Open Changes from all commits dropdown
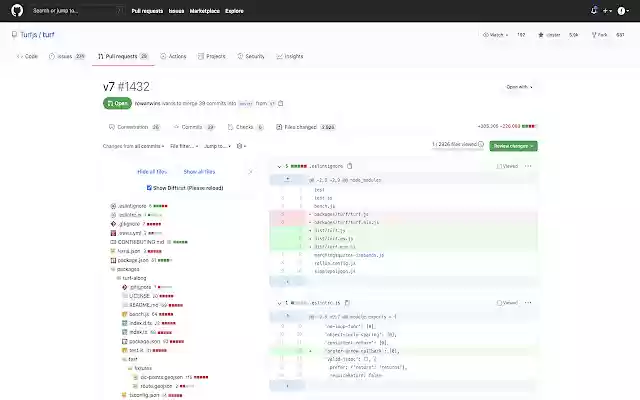The image size is (640, 400). coord(133,146)
